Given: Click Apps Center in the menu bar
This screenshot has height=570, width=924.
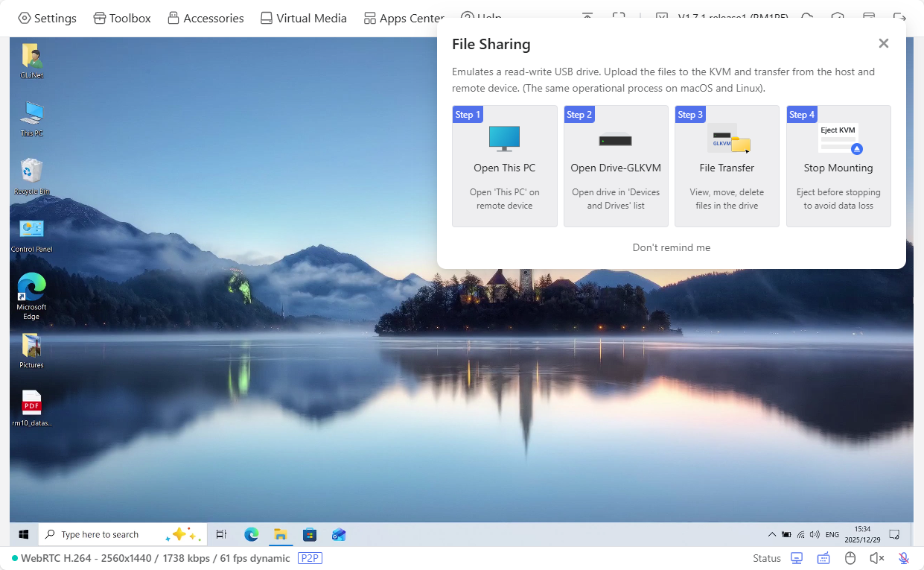Looking at the screenshot, I should click(403, 17).
